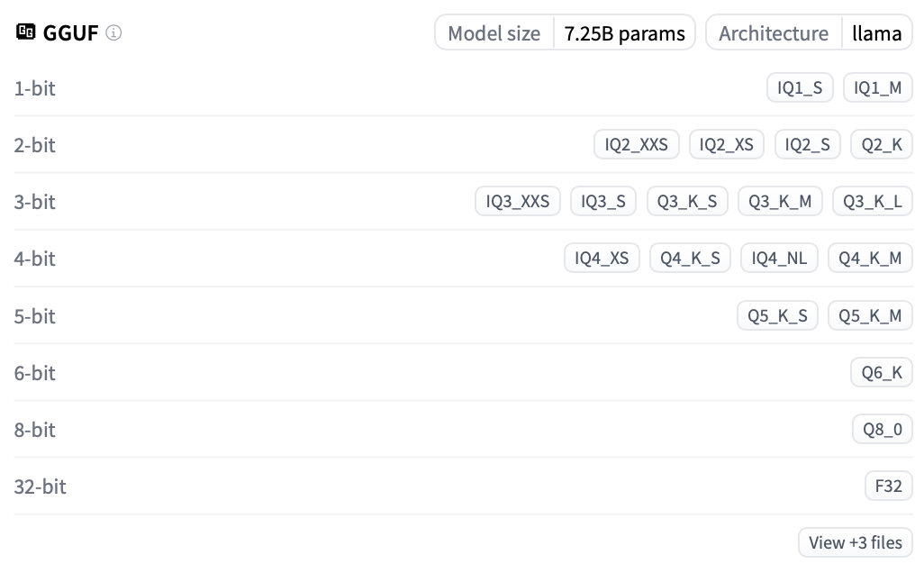Open the IQ4_XS quantization

click(x=602, y=259)
